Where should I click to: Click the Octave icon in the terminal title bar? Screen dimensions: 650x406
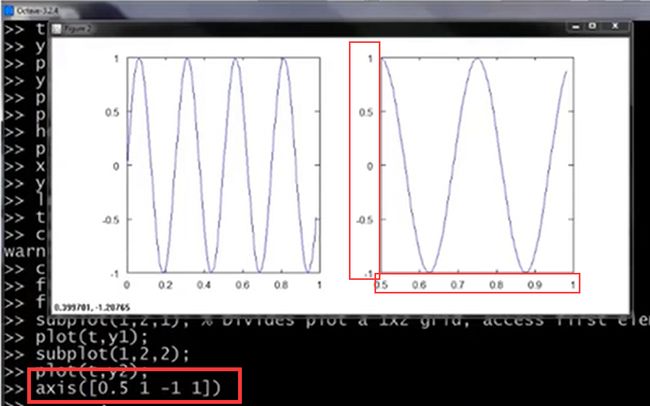click(x=8, y=11)
